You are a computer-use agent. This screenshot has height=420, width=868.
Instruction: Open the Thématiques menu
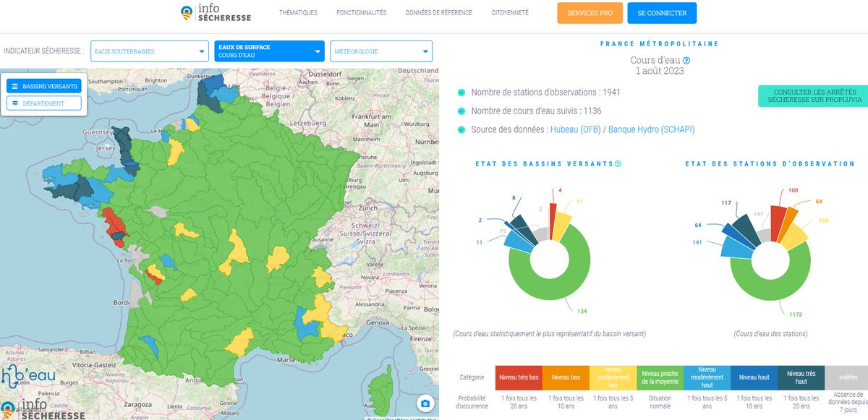[x=298, y=13]
